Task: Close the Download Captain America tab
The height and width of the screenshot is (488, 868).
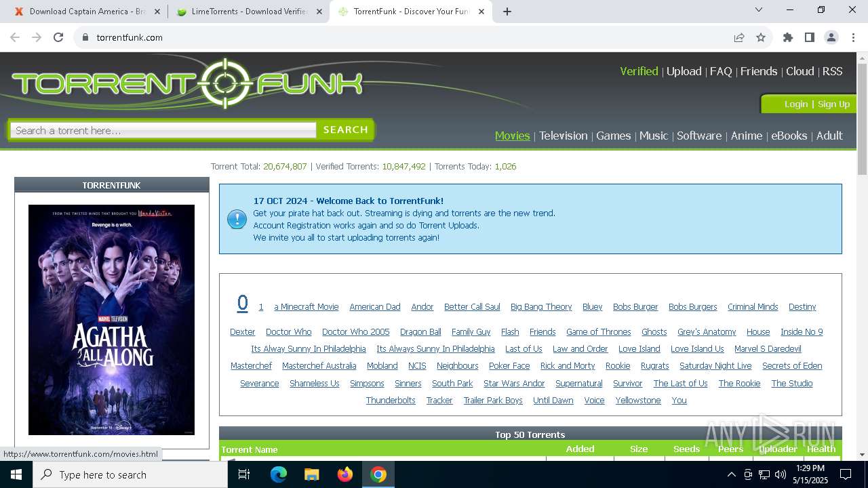Action: [x=157, y=12]
